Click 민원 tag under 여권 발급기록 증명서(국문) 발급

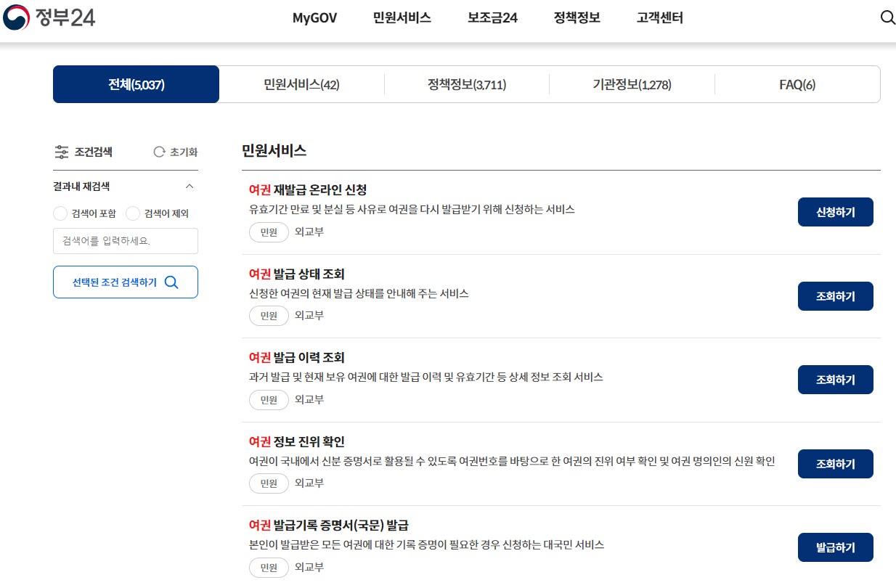[x=269, y=568]
